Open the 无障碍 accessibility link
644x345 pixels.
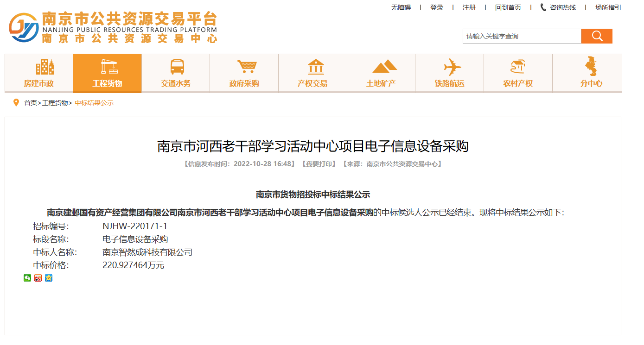(401, 7)
